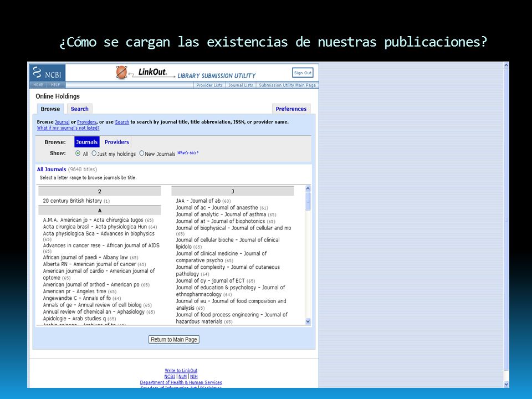Click the Providers link in instructions
The height and width of the screenshot is (399, 532).
86,122
